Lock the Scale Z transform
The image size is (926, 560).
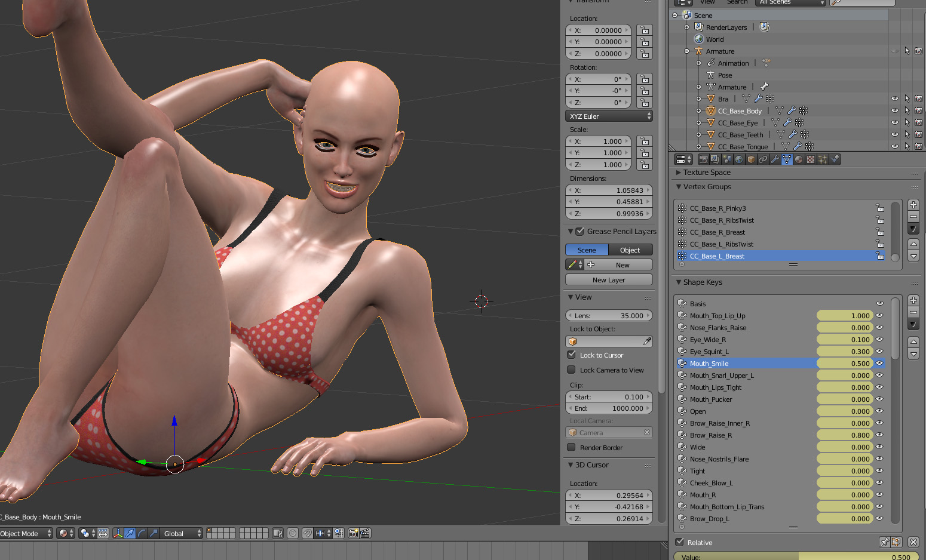pos(644,164)
